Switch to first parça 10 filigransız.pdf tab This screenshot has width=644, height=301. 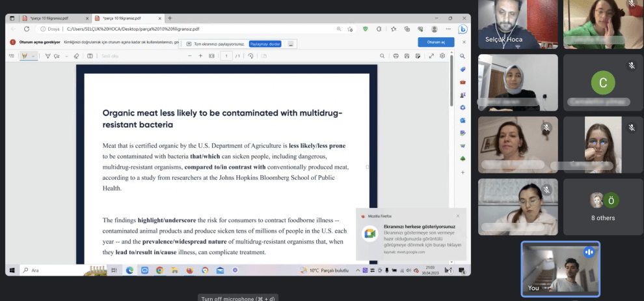[55, 18]
